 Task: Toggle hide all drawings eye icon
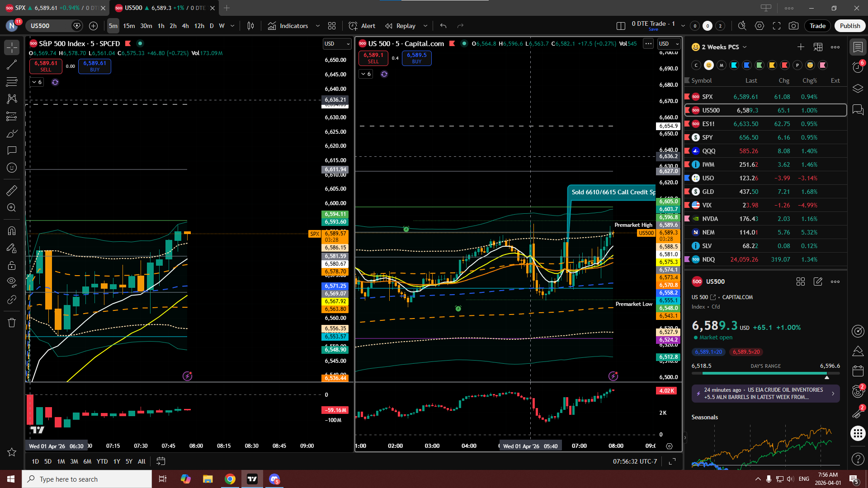click(12, 282)
